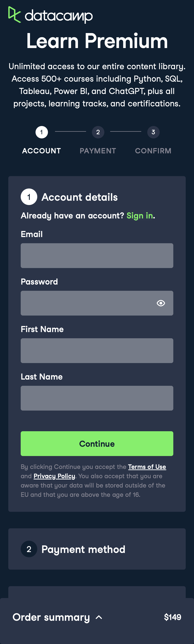Click the Account details number badge

tap(29, 197)
